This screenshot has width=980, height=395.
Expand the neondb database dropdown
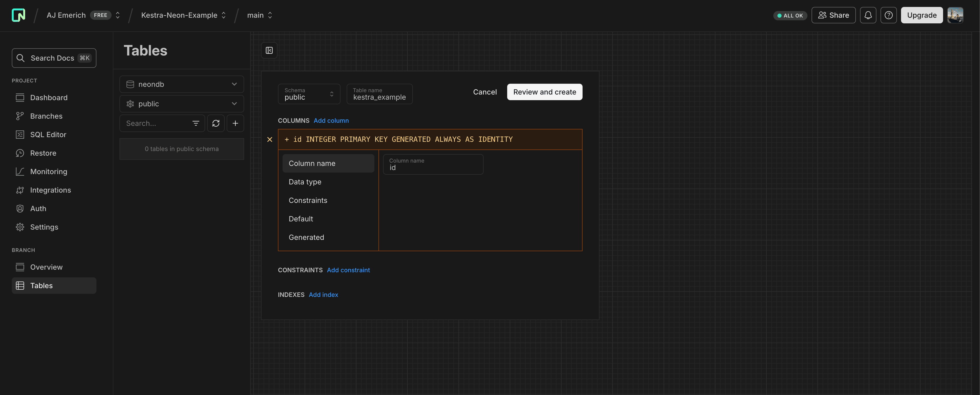pos(182,84)
